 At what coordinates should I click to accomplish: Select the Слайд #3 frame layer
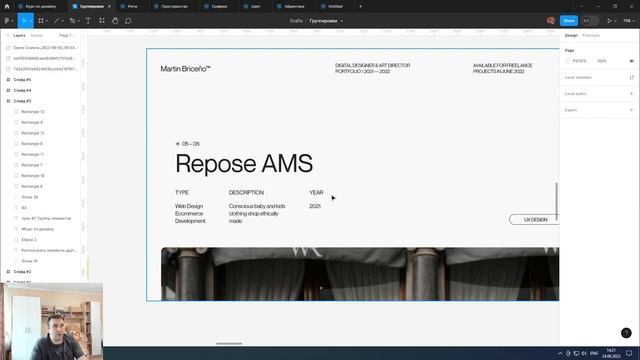point(22,101)
